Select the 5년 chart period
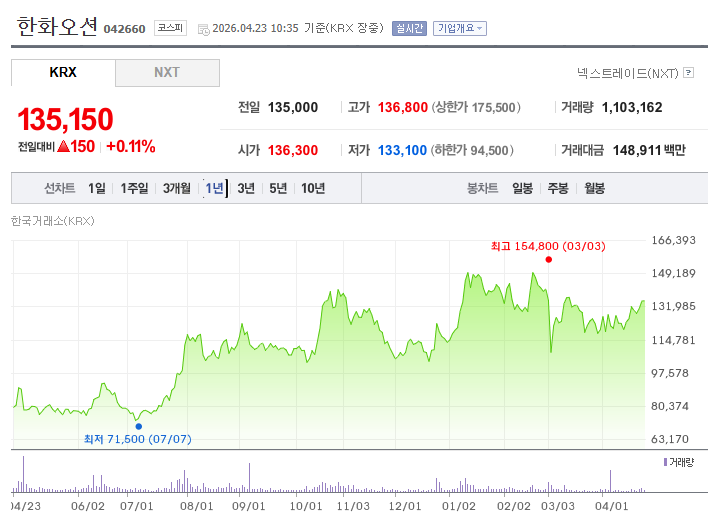The width and height of the screenshot is (708, 523). pos(278,188)
